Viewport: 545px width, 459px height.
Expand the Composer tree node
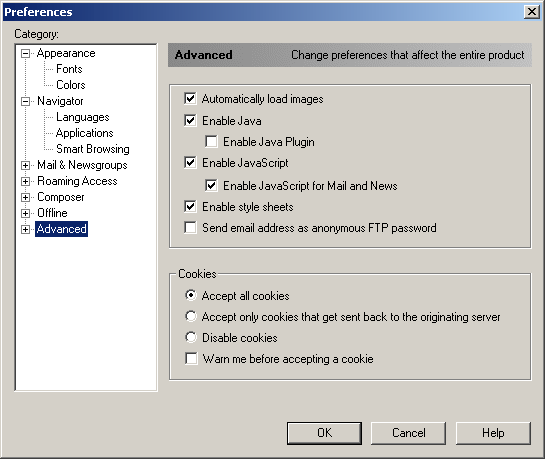[25, 197]
